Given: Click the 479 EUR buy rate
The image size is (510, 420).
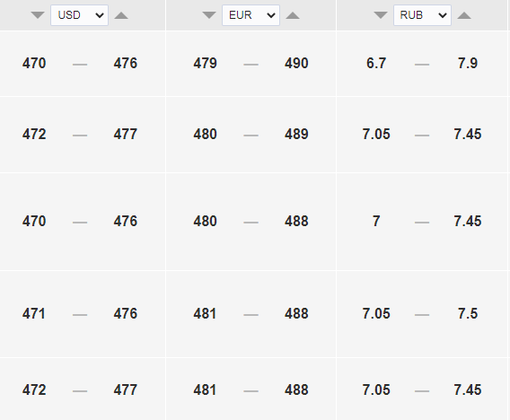Looking at the screenshot, I should click(206, 63).
